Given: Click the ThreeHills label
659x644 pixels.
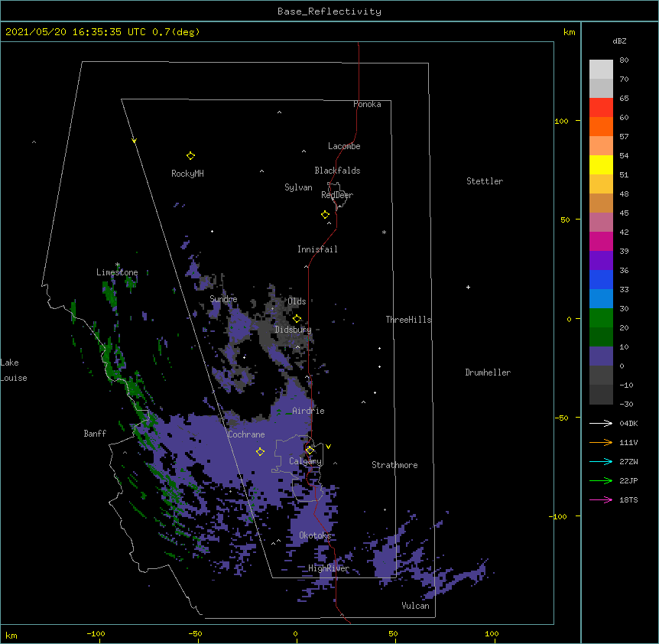Looking at the screenshot, I should [408, 320].
